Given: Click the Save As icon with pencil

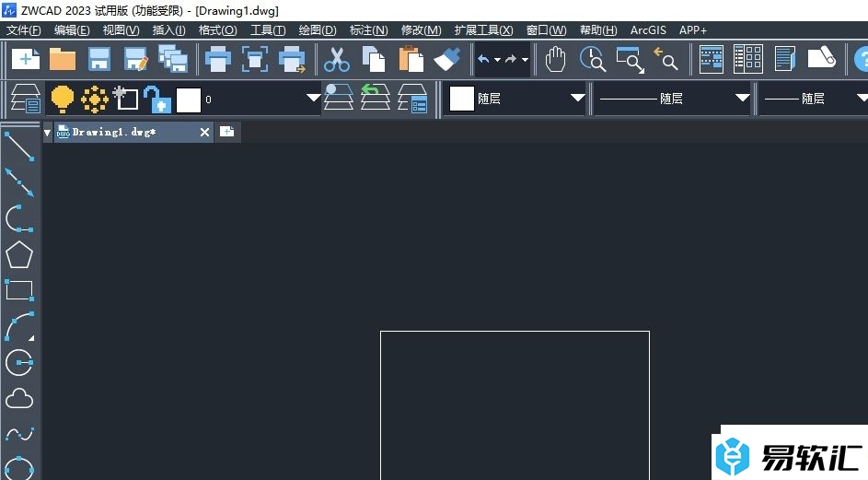Looking at the screenshot, I should click(136, 59).
